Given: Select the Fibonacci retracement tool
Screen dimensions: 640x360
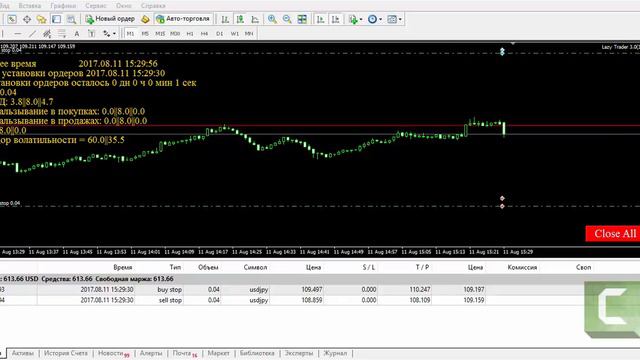Looking at the screenshot, I should 62,33.
